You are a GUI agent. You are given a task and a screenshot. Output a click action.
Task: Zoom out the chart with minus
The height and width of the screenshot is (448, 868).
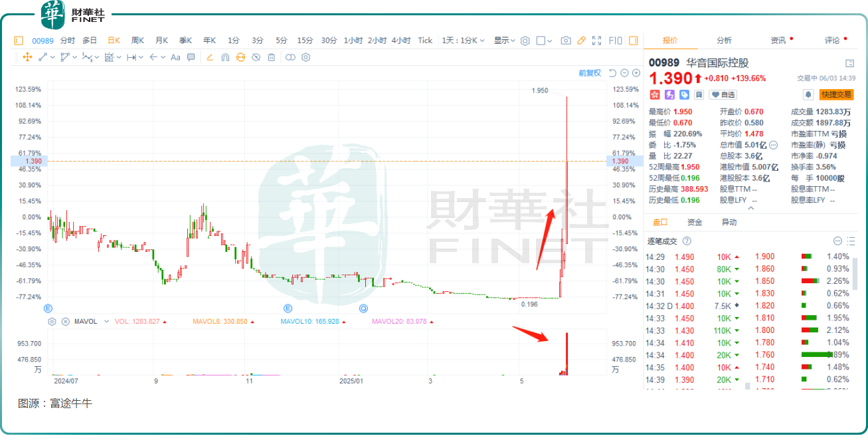click(x=624, y=73)
